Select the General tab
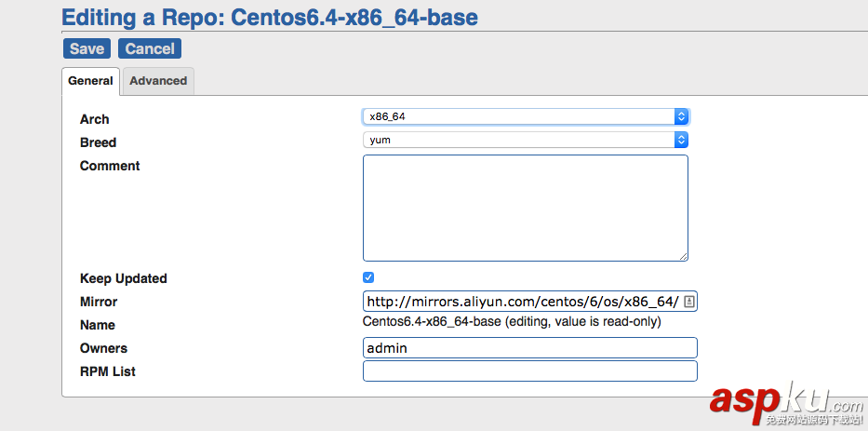The width and height of the screenshot is (868, 431). [x=90, y=81]
